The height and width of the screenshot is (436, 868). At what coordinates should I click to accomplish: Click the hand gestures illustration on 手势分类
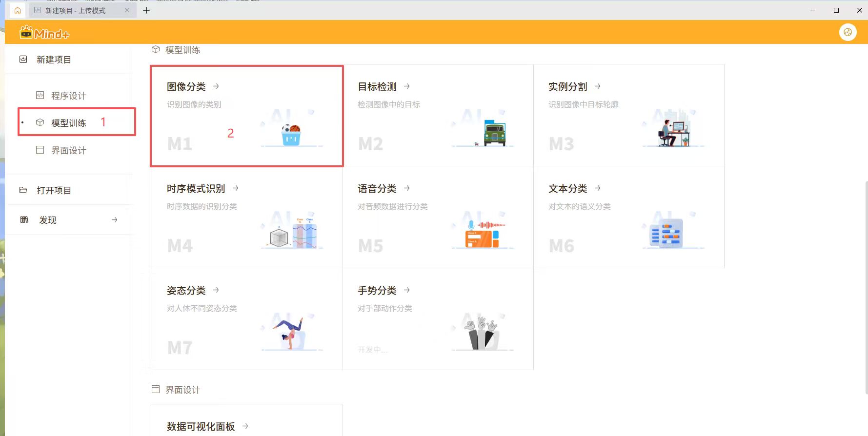click(x=481, y=332)
